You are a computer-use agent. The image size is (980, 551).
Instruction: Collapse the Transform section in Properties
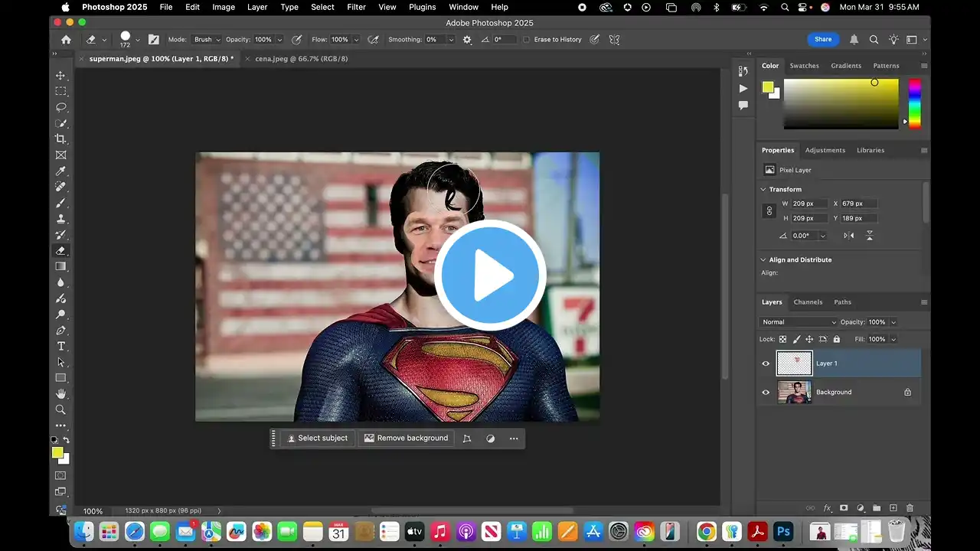pyautogui.click(x=763, y=189)
